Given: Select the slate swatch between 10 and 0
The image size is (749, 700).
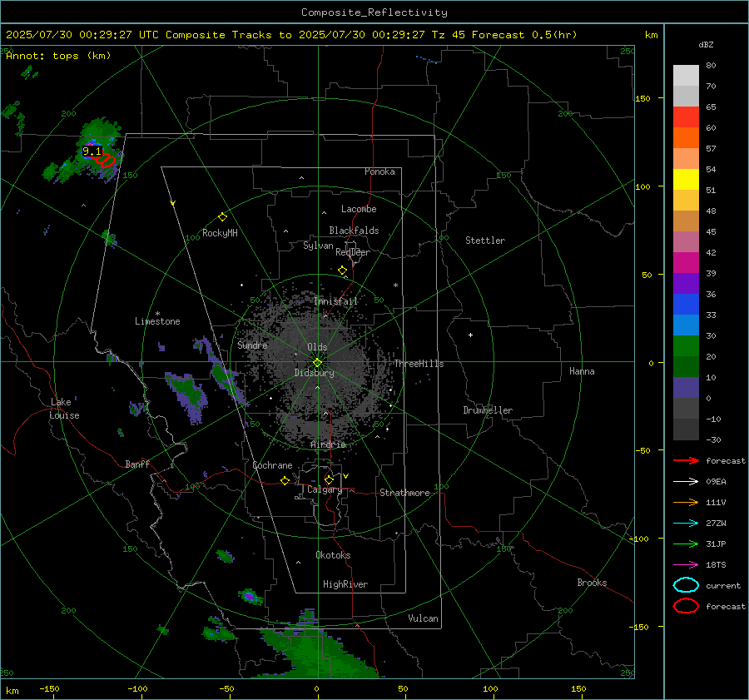Looking at the screenshot, I should point(686,388).
